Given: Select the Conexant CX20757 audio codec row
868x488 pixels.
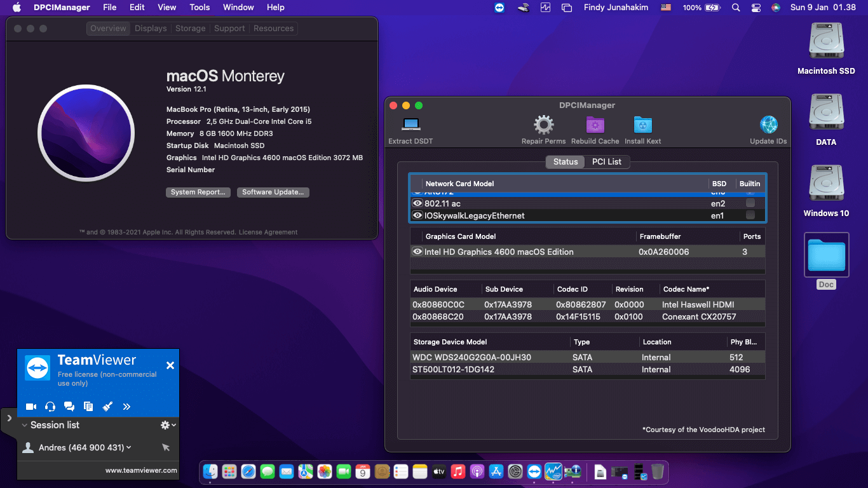Looking at the screenshot, I should (588, 316).
